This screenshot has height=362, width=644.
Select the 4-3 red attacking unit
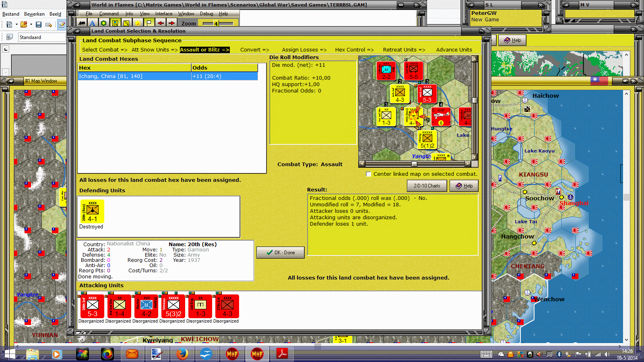[227, 306]
